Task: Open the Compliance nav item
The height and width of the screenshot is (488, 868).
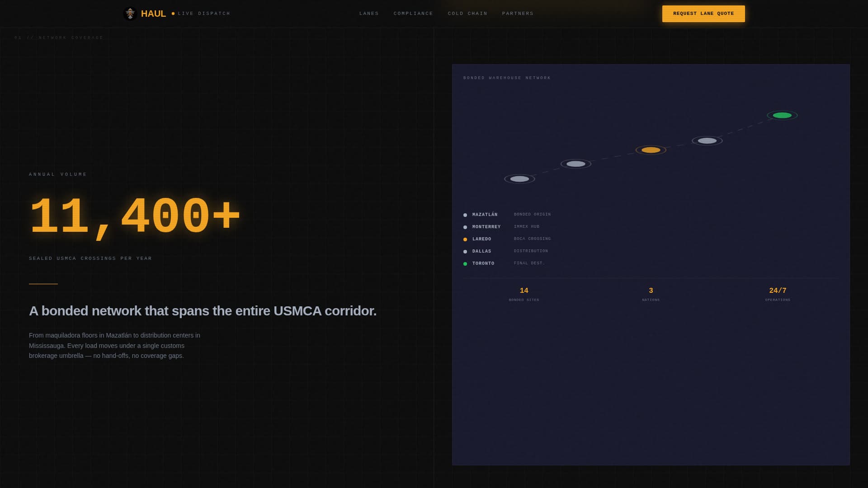Action: [413, 14]
